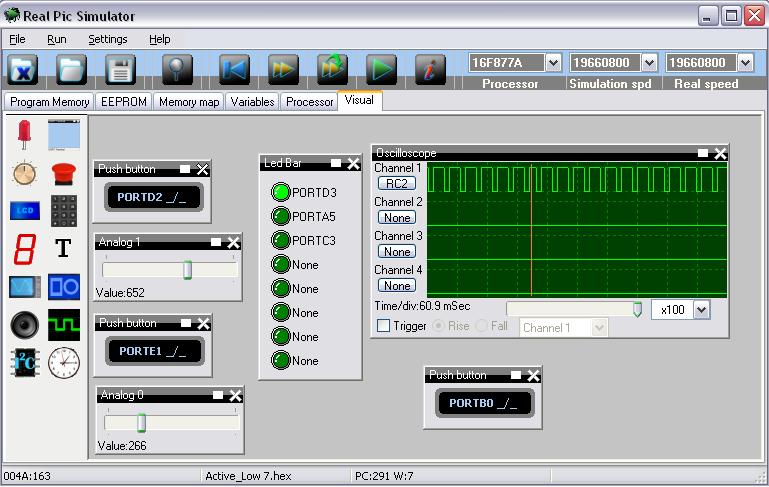Image resolution: width=769 pixels, height=487 pixels.
Task: Click the Analog 1 slider thumb
Action: (187, 270)
